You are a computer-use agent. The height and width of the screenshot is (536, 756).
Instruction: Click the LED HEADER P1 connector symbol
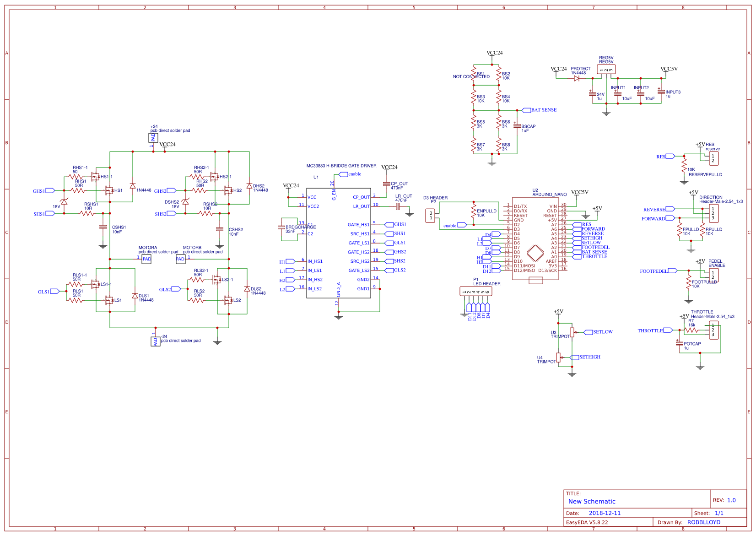pos(476,292)
